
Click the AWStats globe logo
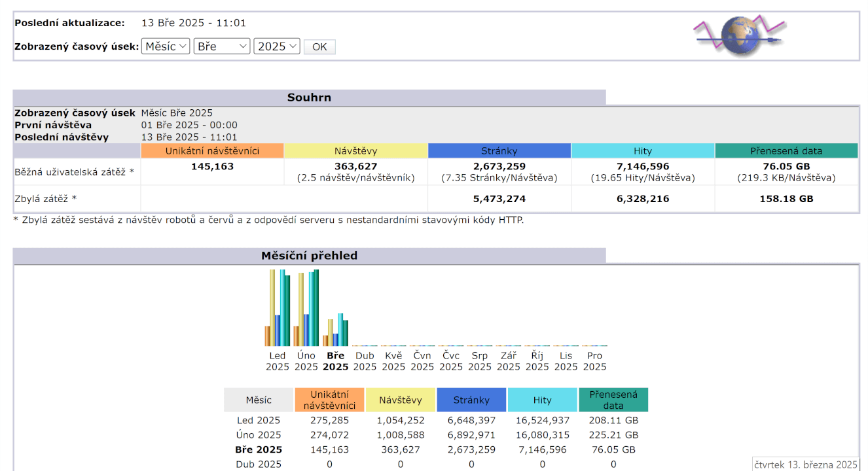tap(738, 36)
